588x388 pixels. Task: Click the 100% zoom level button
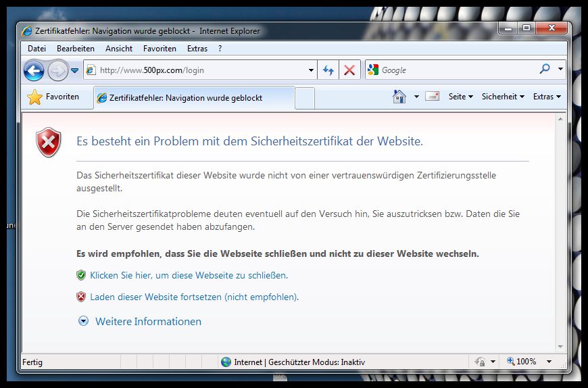click(521, 362)
